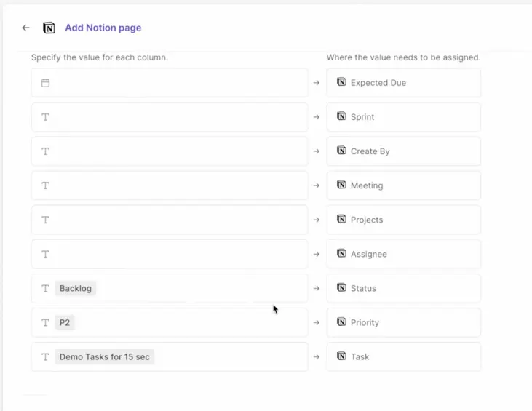The image size is (532, 411).
Task: Click the text type icon in the Create By row
Action: (45, 151)
